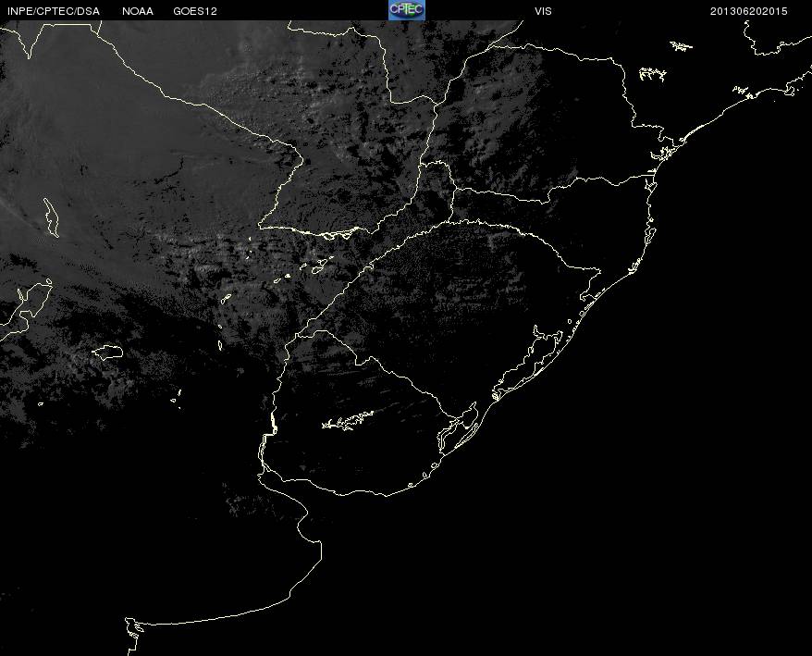Click the 201306202015 timestamp

click(748, 11)
